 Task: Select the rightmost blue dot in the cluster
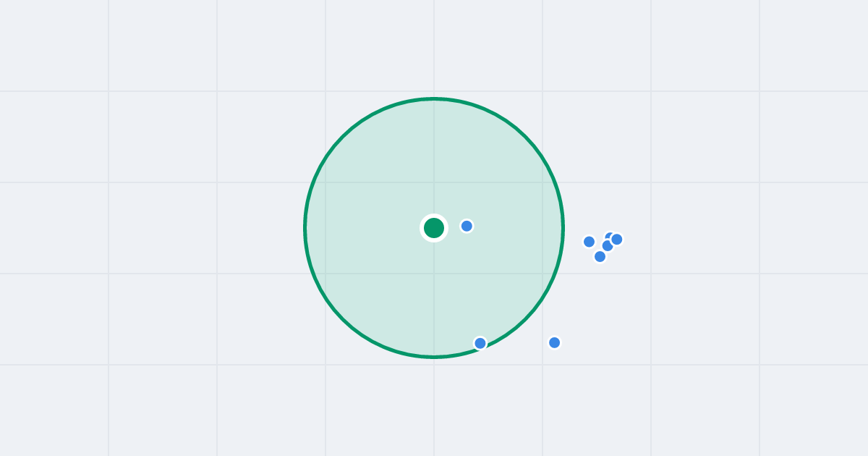(617, 239)
